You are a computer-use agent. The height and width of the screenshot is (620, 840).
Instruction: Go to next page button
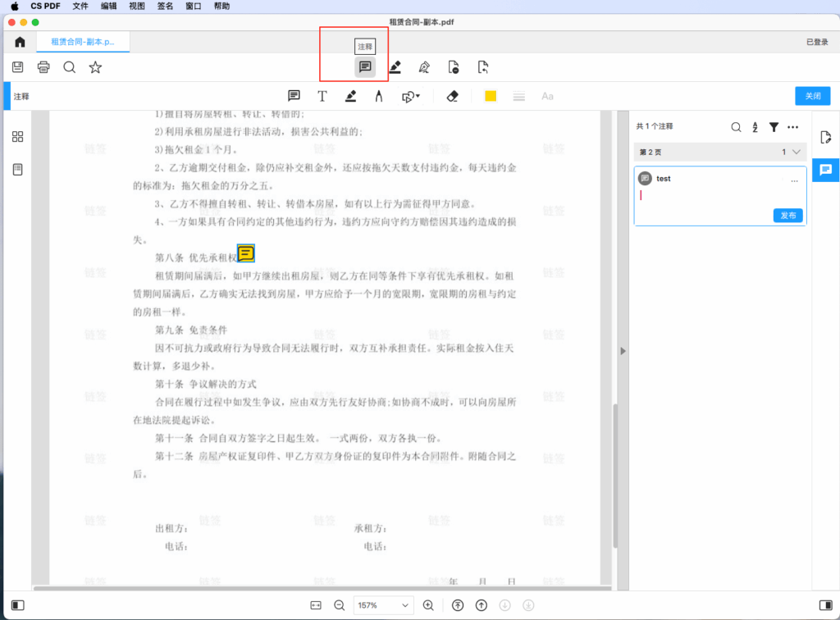coord(504,605)
